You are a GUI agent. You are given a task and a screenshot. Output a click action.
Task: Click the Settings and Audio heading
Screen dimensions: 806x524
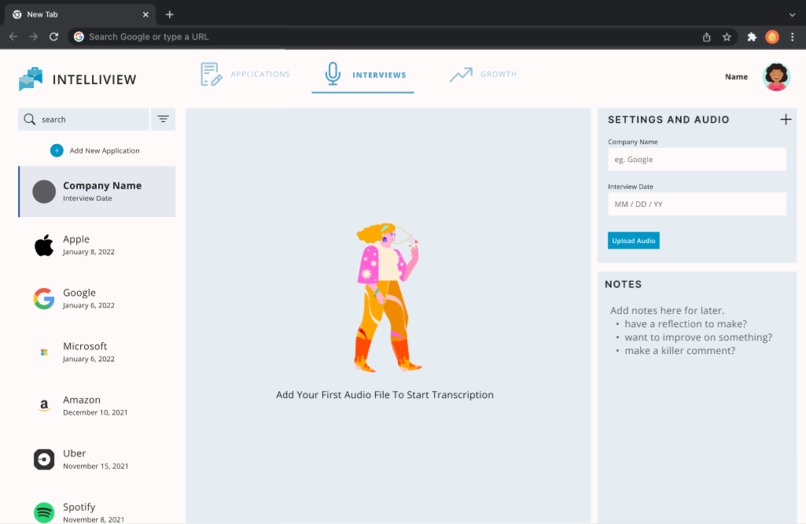668,120
